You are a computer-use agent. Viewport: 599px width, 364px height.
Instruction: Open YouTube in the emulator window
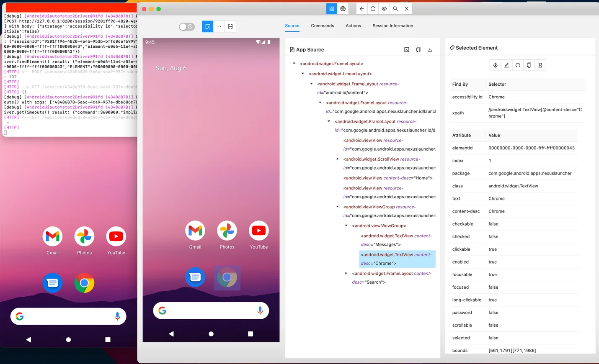(116, 236)
